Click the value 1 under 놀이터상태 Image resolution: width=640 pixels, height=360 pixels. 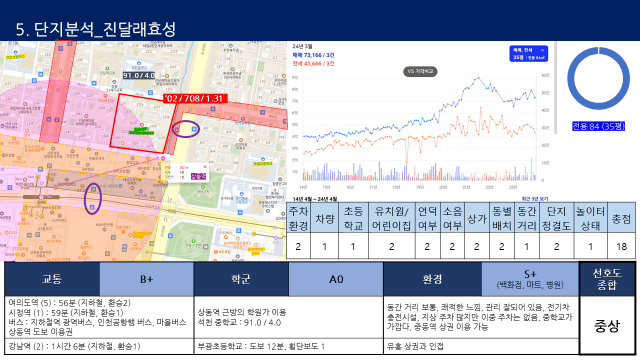coord(590,247)
